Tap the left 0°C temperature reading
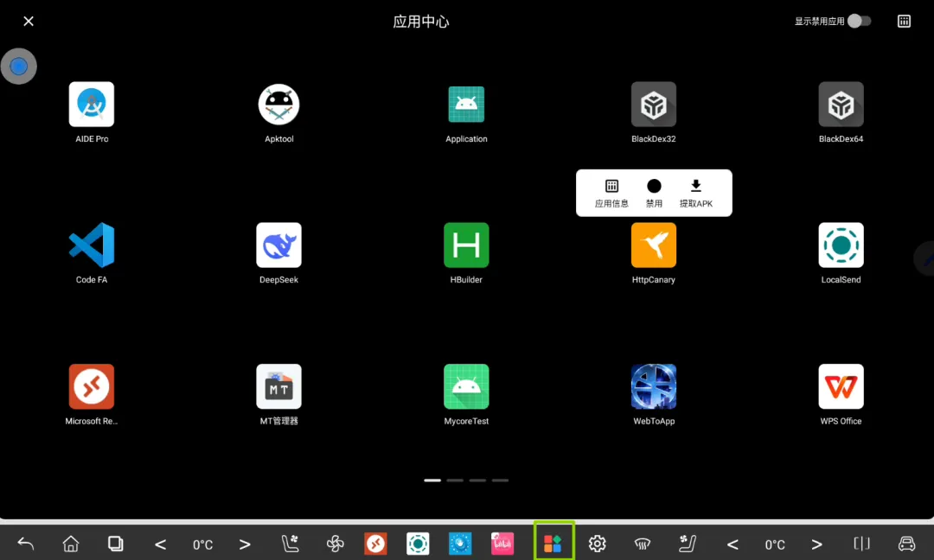 coord(202,544)
